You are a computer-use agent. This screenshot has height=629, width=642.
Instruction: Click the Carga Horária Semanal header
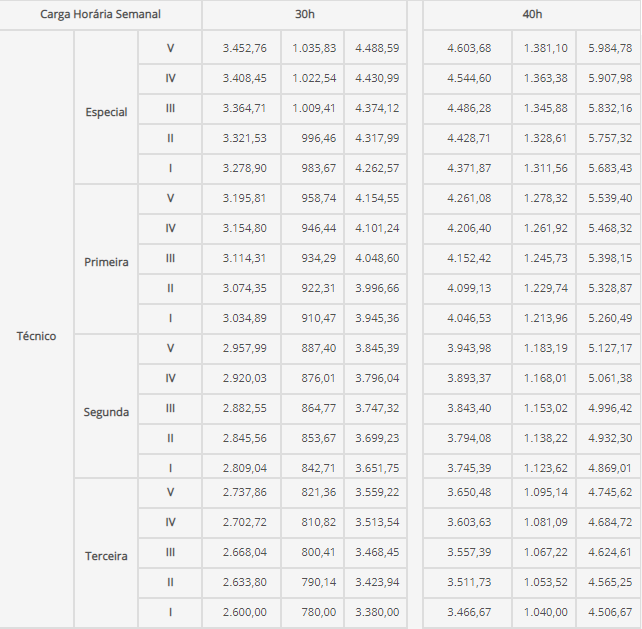pyautogui.click(x=100, y=14)
